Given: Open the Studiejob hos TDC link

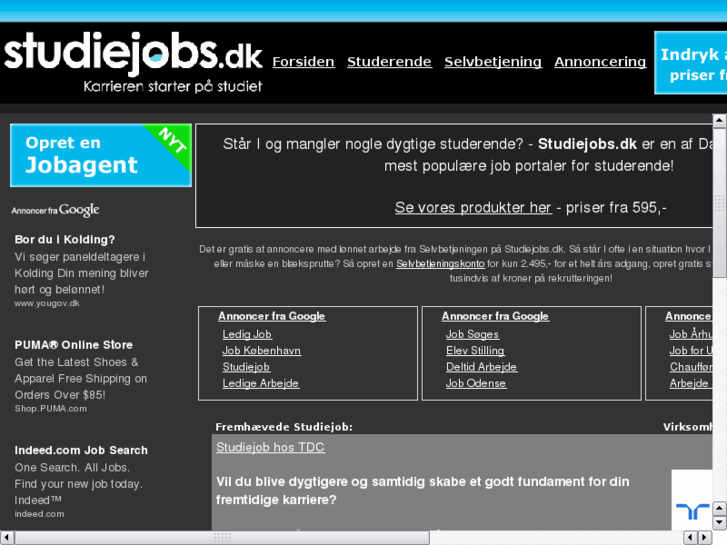Looking at the screenshot, I should pyautogui.click(x=270, y=447).
